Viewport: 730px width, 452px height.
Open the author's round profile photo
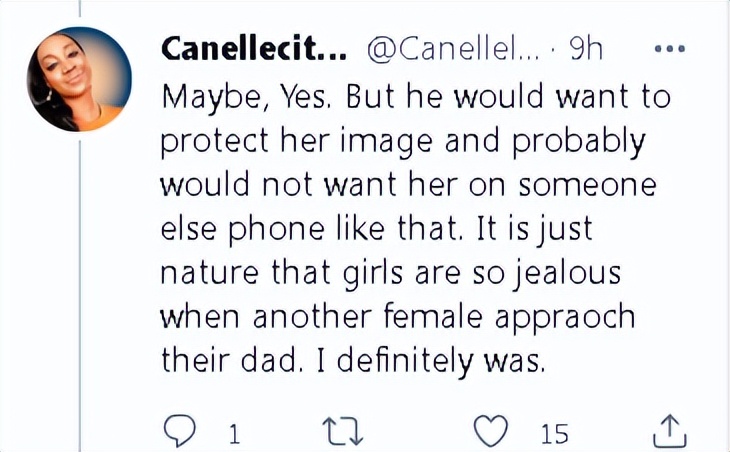(79, 79)
